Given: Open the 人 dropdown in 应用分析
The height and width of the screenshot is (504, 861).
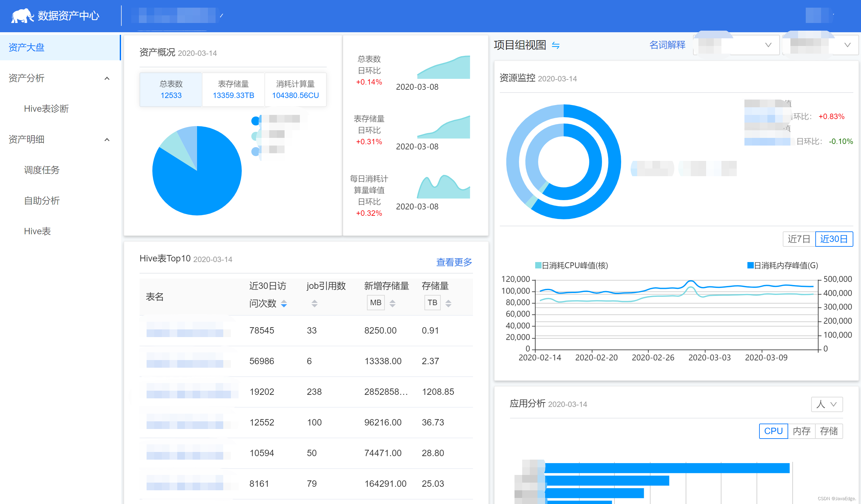Looking at the screenshot, I should tap(827, 404).
